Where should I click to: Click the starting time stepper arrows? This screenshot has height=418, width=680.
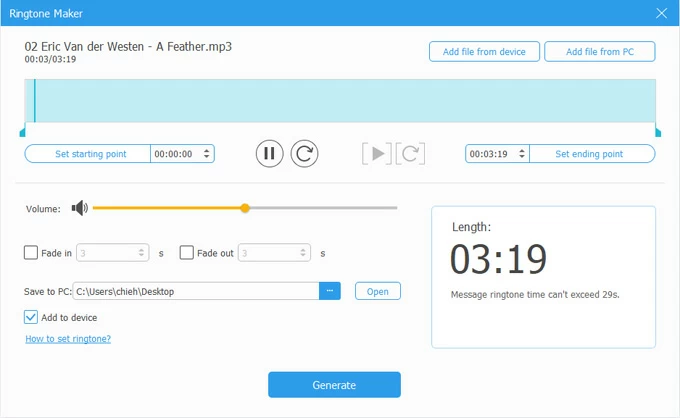[x=207, y=154]
